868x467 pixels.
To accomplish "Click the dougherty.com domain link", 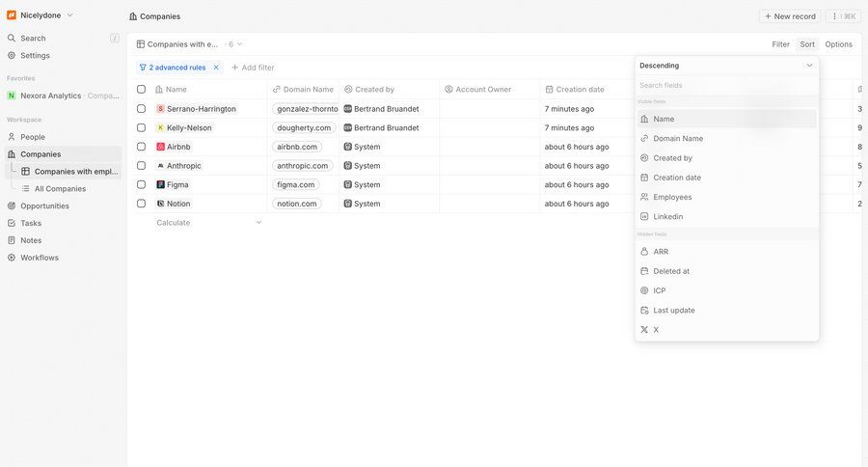I will 304,127.
